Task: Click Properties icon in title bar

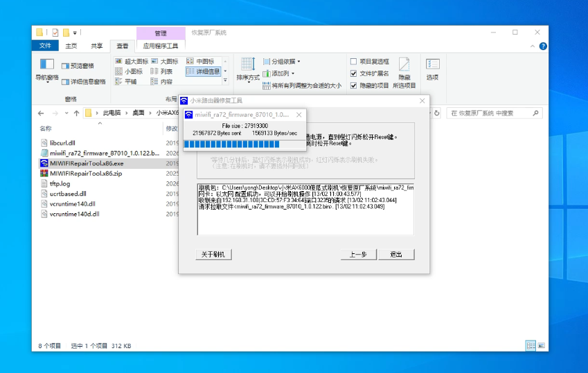Action: click(x=55, y=33)
